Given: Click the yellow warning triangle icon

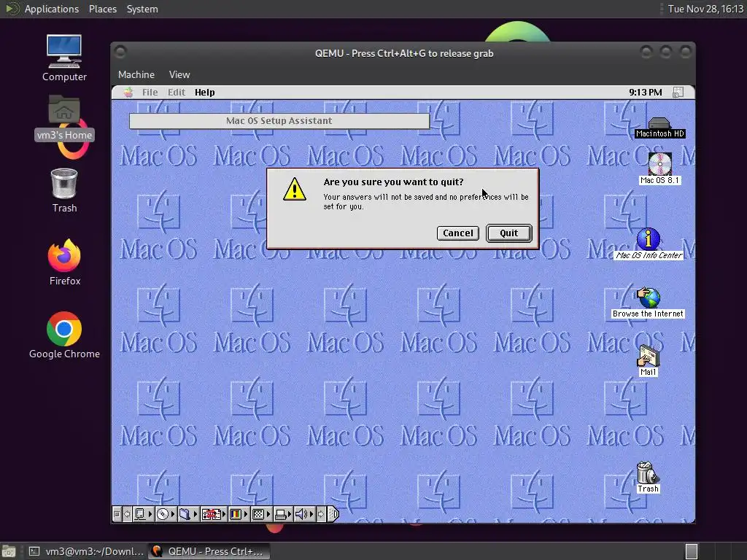Looking at the screenshot, I should [295, 190].
